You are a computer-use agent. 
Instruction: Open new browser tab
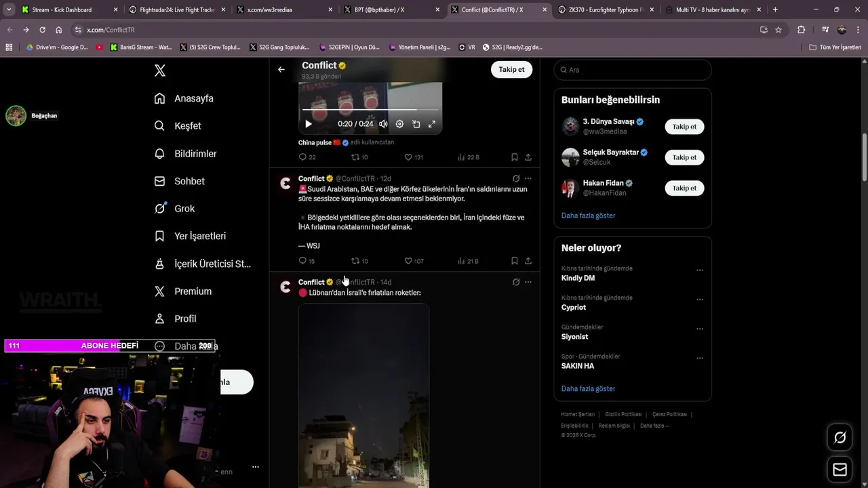coord(775,9)
